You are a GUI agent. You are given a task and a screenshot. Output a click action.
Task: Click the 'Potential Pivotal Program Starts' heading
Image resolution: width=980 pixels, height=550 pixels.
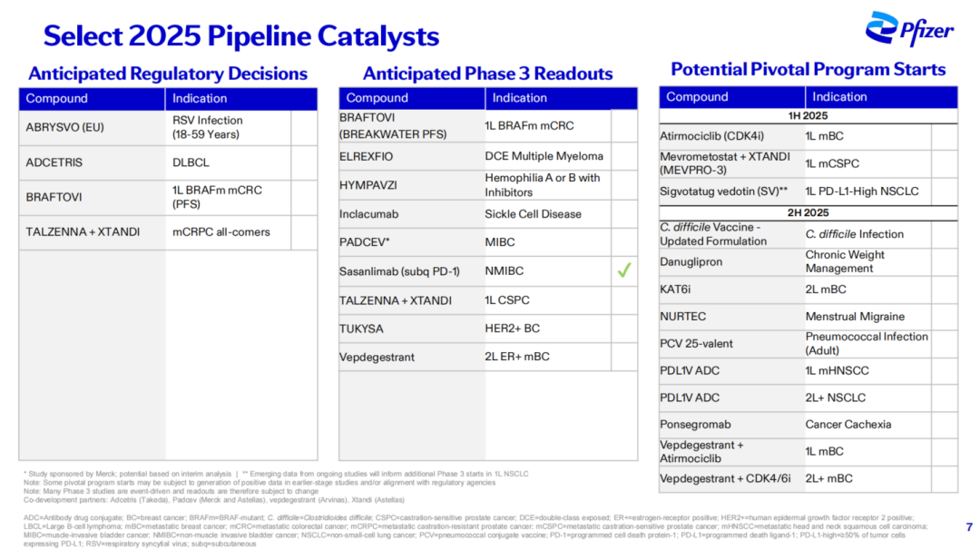808,69
